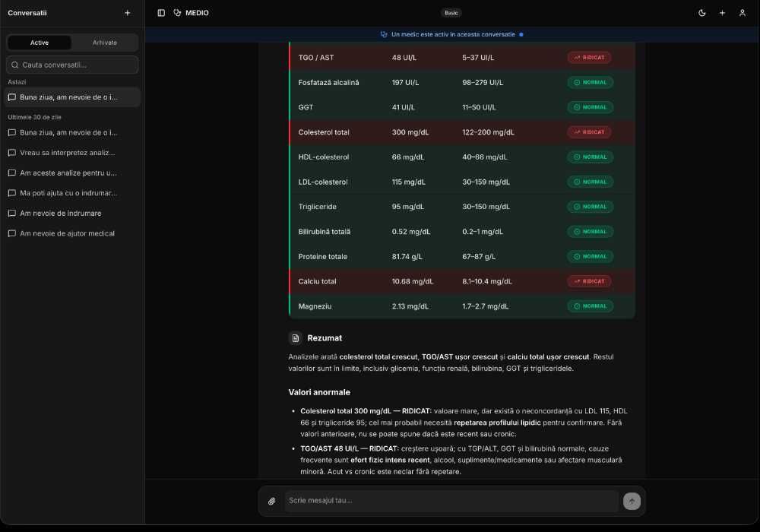
Task: Click the Cauta conversatii search field
Action: (72, 65)
